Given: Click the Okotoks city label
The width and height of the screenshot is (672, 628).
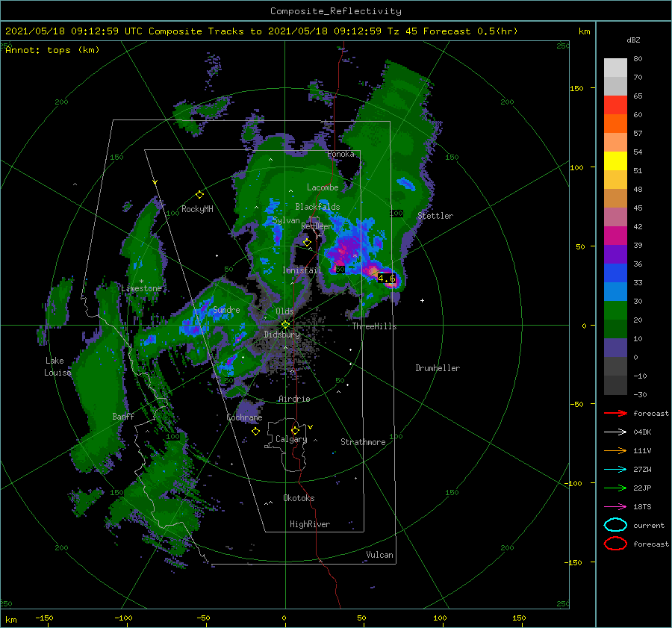Looking at the screenshot, I should click(x=299, y=497).
